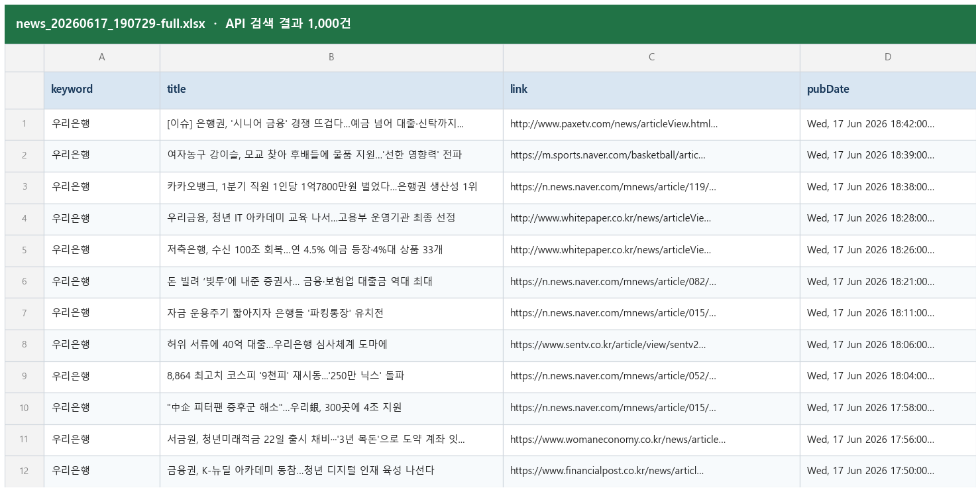
Task: Click naver mnews/article/015 link in row 10
Action: pos(651,408)
